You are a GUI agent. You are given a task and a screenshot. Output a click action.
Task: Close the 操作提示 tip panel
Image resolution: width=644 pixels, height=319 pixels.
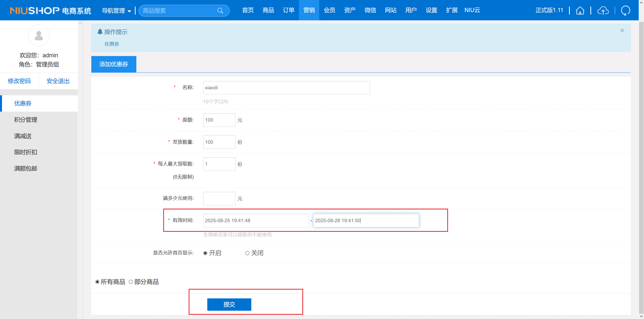coord(622,30)
